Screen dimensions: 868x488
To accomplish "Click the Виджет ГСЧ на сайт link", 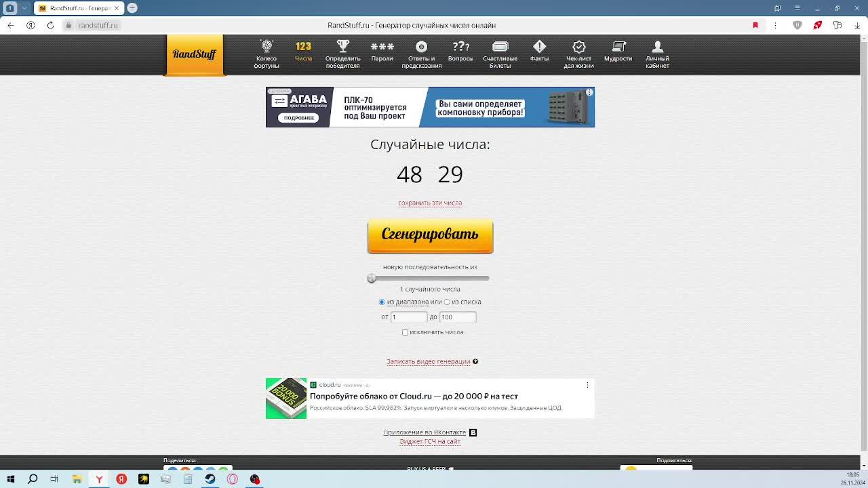I will 430,441.
